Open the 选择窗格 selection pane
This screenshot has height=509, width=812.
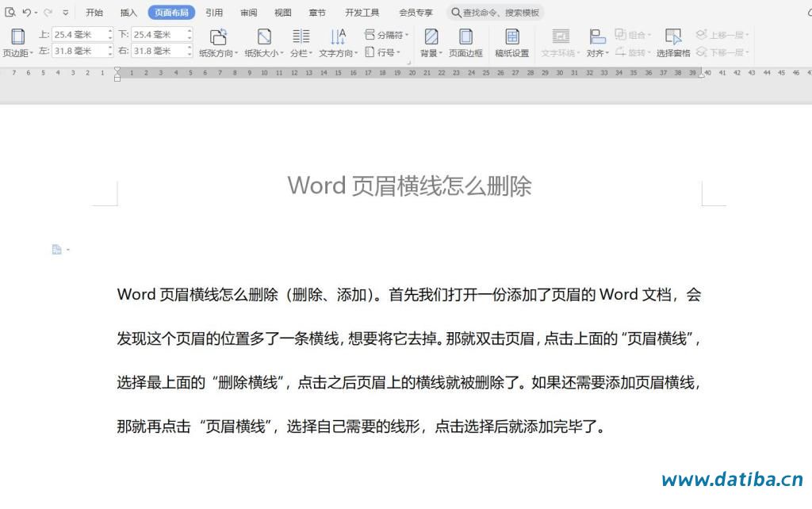tap(673, 43)
